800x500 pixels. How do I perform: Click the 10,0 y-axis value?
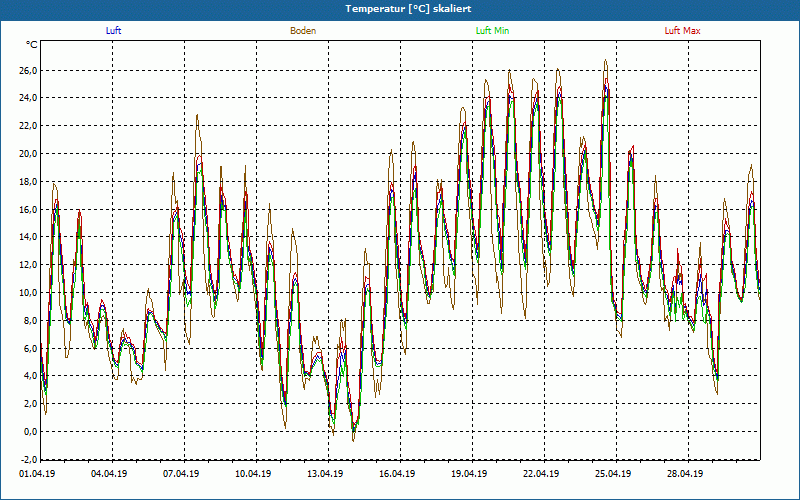(x=28, y=292)
